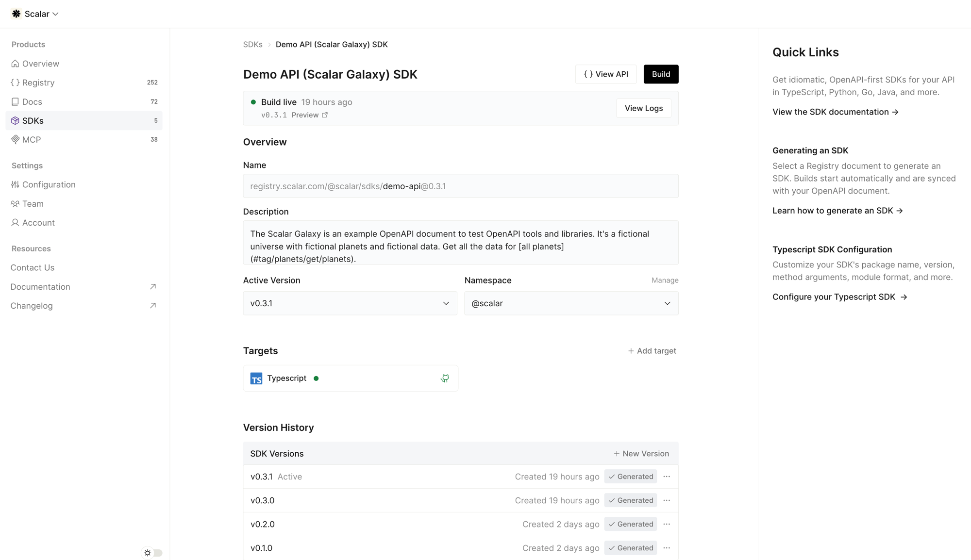Open Overview via its home icon
Viewport: 971px width, 560px height.
click(x=15, y=64)
